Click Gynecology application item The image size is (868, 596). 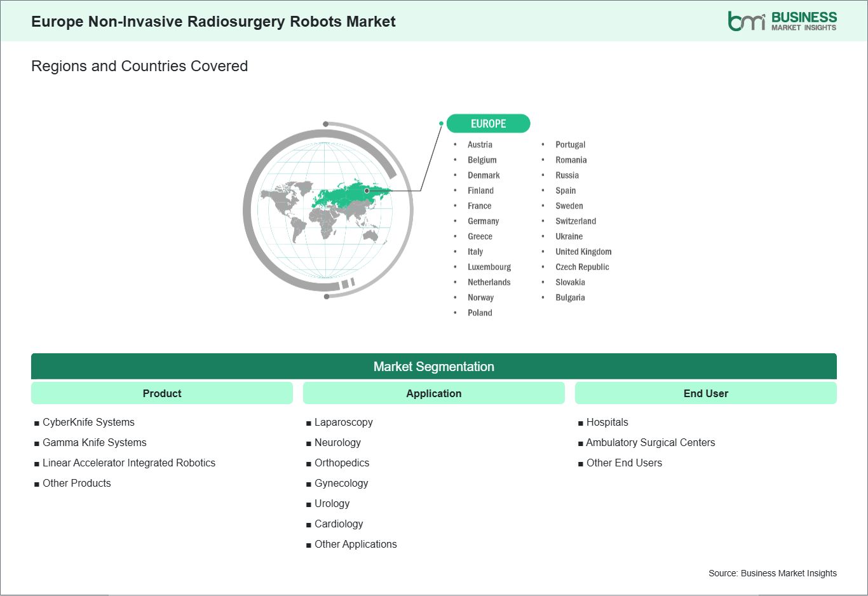(x=341, y=484)
